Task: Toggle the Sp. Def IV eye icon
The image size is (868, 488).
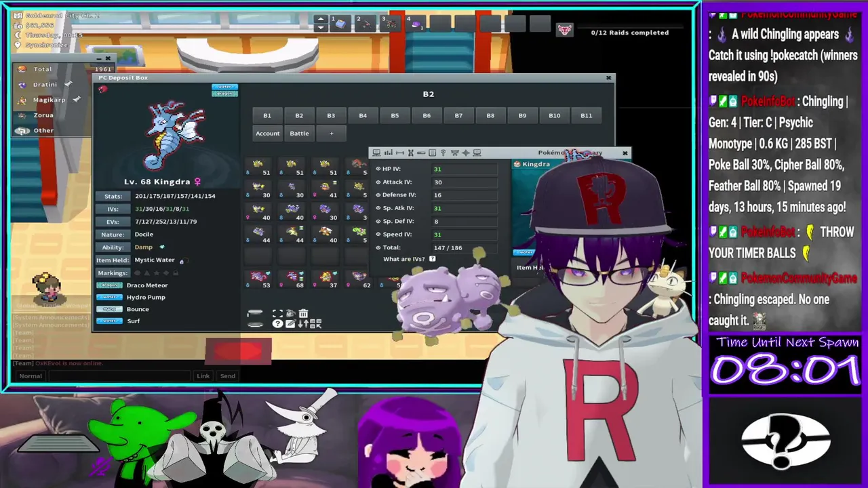Action: click(x=378, y=221)
